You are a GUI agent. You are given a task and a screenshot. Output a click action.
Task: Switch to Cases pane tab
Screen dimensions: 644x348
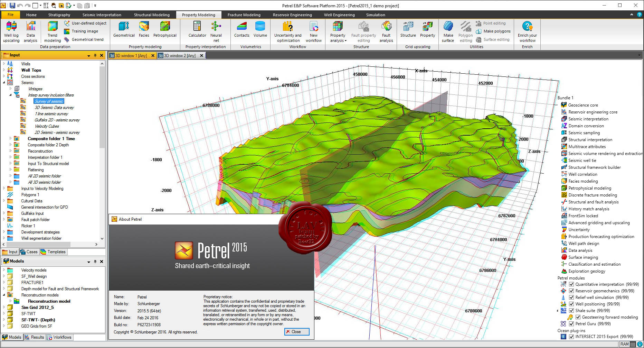click(x=29, y=252)
